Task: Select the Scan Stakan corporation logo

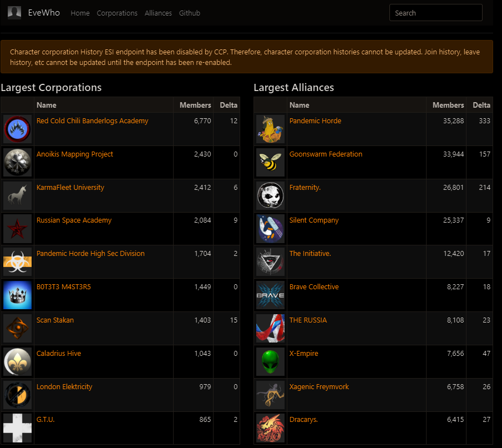Action: pos(18,329)
